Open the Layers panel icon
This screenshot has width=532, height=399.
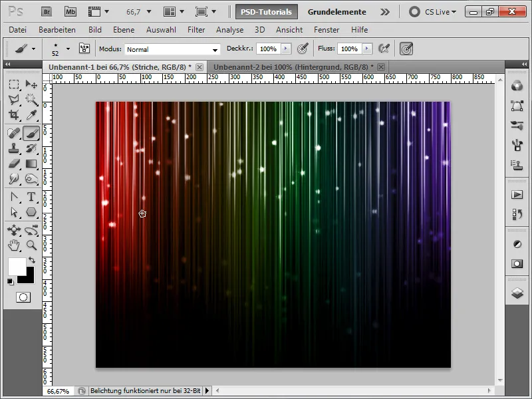pyautogui.click(x=517, y=293)
